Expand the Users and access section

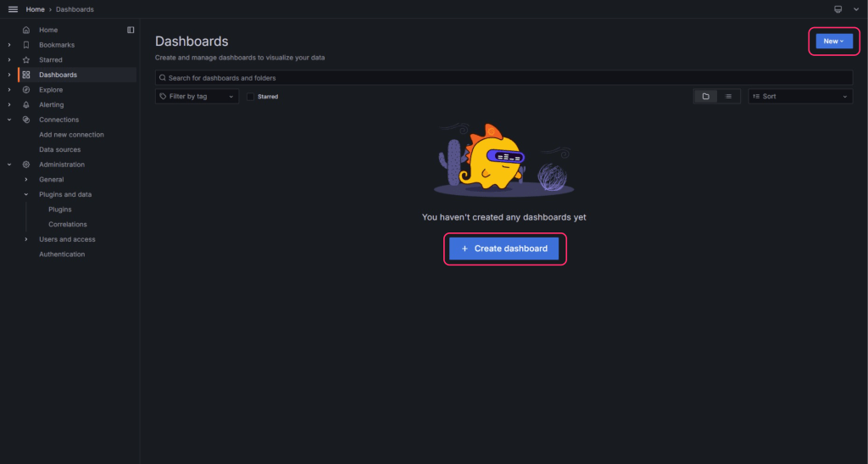click(x=26, y=239)
